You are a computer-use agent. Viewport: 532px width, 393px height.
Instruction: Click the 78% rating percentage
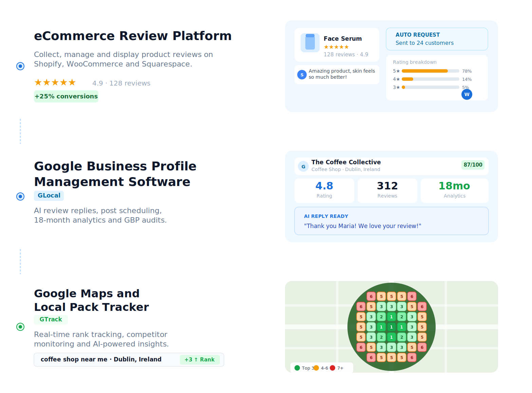click(467, 71)
